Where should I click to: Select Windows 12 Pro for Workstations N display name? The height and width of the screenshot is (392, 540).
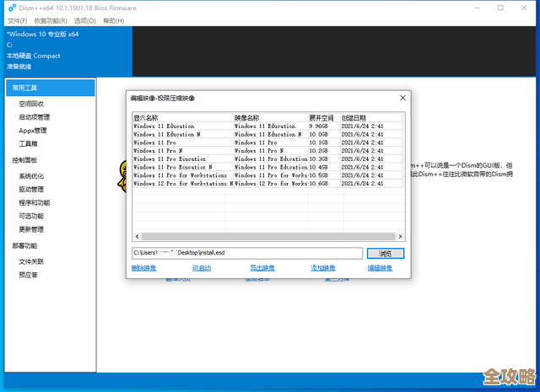pyautogui.click(x=183, y=184)
